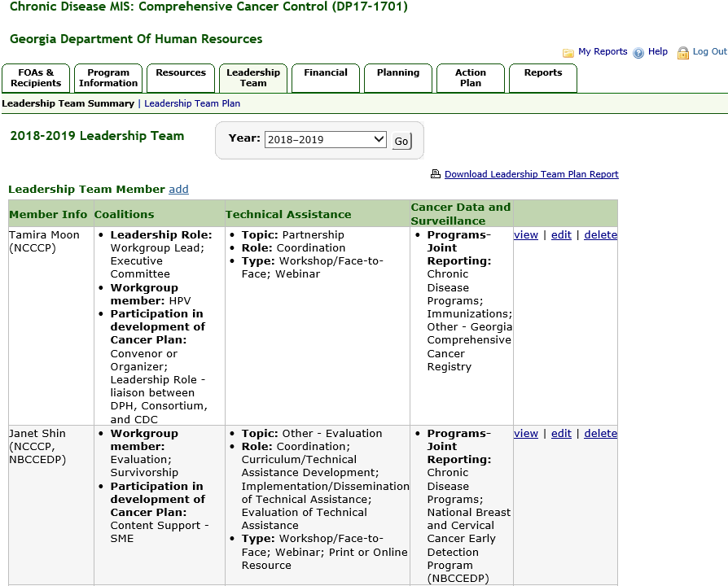
Task: View Tamira Moon's record
Action: point(526,234)
